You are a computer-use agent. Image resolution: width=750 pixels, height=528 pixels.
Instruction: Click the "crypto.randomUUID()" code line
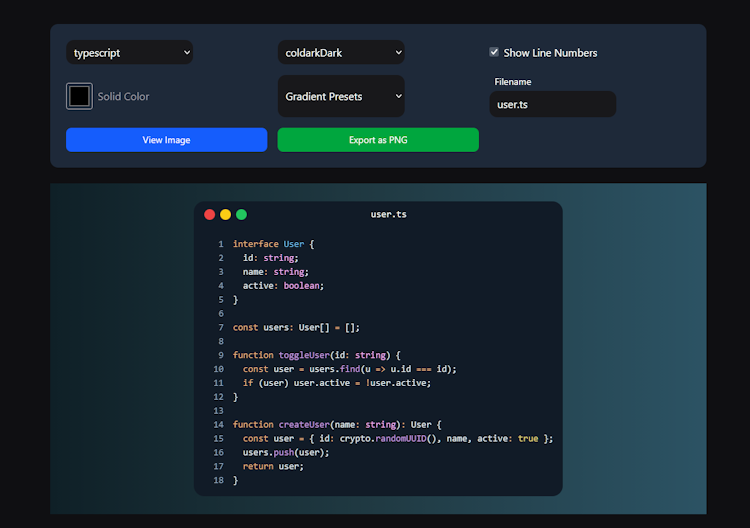(x=397, y=438)
